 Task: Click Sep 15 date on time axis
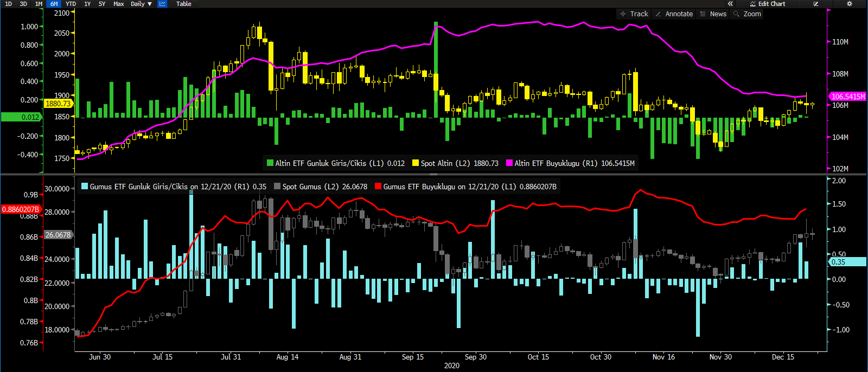coord(413,357)
